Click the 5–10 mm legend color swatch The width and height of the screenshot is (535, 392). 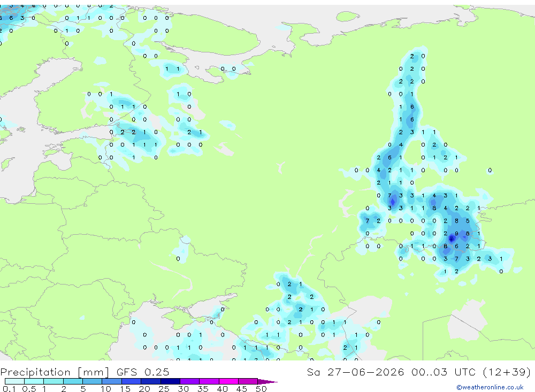pos(93,381)
